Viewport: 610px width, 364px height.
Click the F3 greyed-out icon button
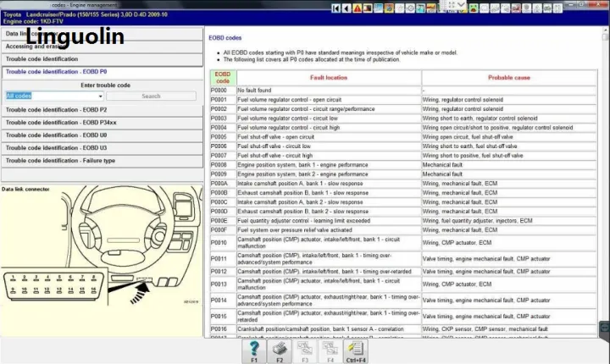305,350
